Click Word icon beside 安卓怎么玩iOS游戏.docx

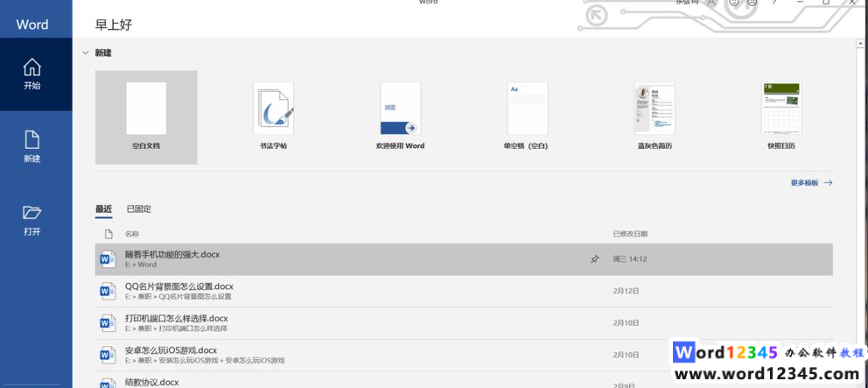coord(108,355)
